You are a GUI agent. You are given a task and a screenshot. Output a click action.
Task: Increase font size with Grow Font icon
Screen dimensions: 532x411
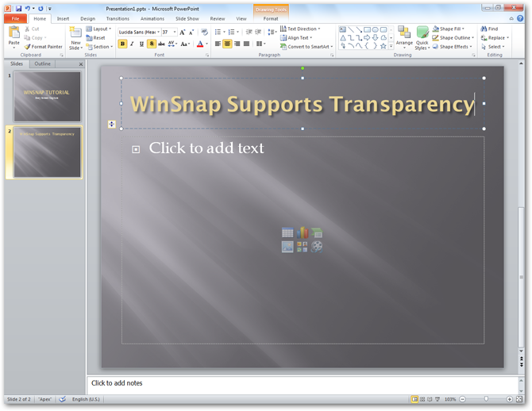182,33
